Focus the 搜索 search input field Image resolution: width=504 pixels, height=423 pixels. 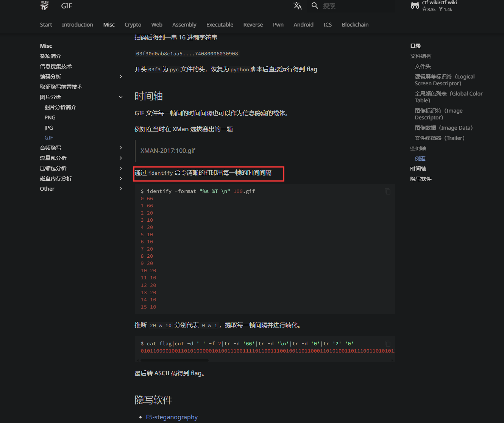[x=356, y=6]
